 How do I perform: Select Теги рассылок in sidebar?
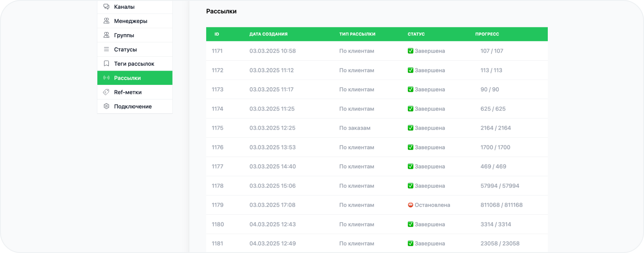[x=135, y=63]
